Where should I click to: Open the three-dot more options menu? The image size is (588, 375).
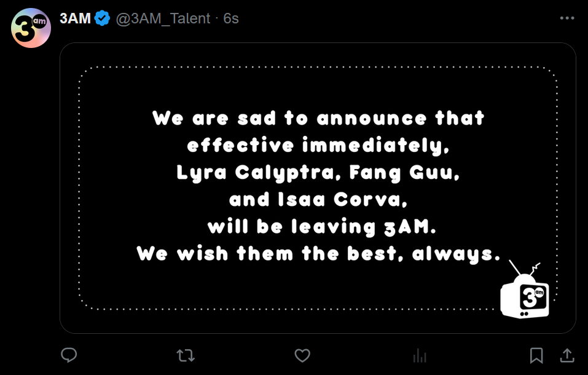click(x=566, y=18)
